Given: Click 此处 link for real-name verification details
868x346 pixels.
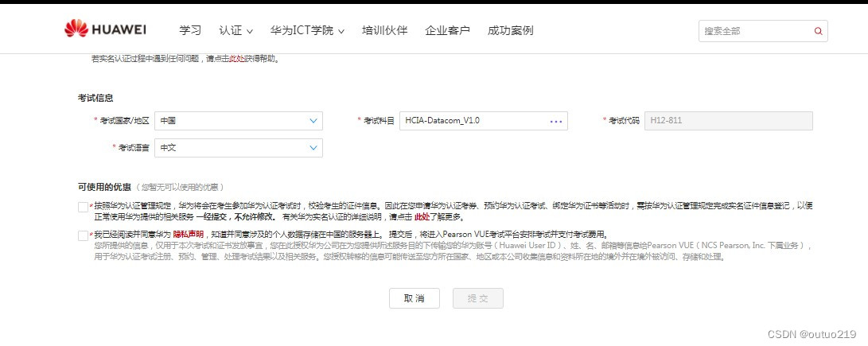Looking at the screenshot, I should click(x=422, y=218).
